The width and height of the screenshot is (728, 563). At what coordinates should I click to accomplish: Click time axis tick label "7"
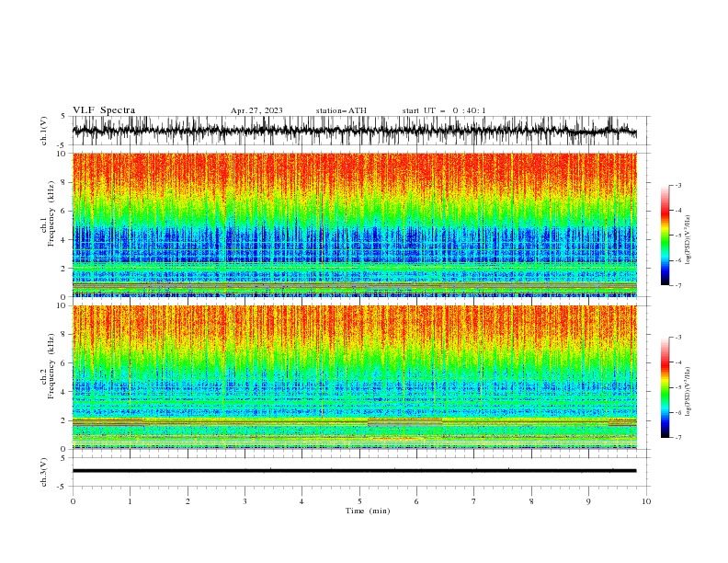pyautogui.click(x=474, y=501)
